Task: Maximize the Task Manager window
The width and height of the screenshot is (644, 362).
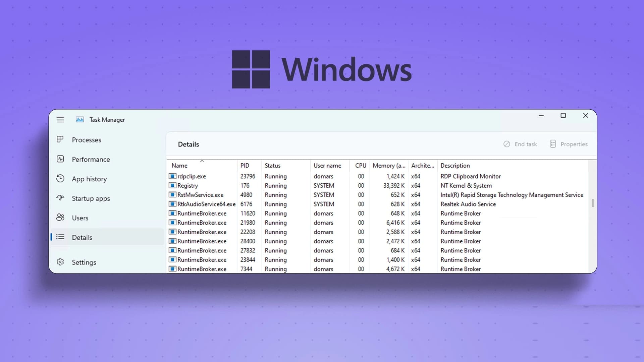Action: 563,116
